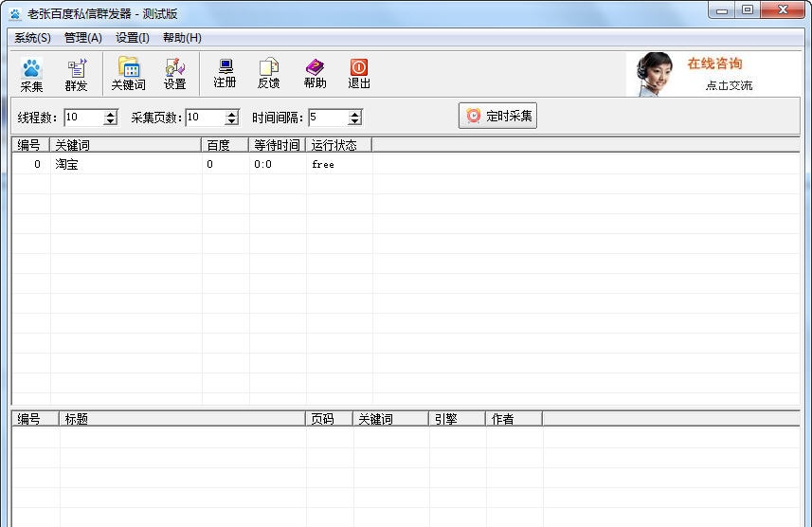Viewport: 812px width, 527px height.
Task: Open the 反馈 (Feedback) toolbar icon
Action: (x=268, y=74)
